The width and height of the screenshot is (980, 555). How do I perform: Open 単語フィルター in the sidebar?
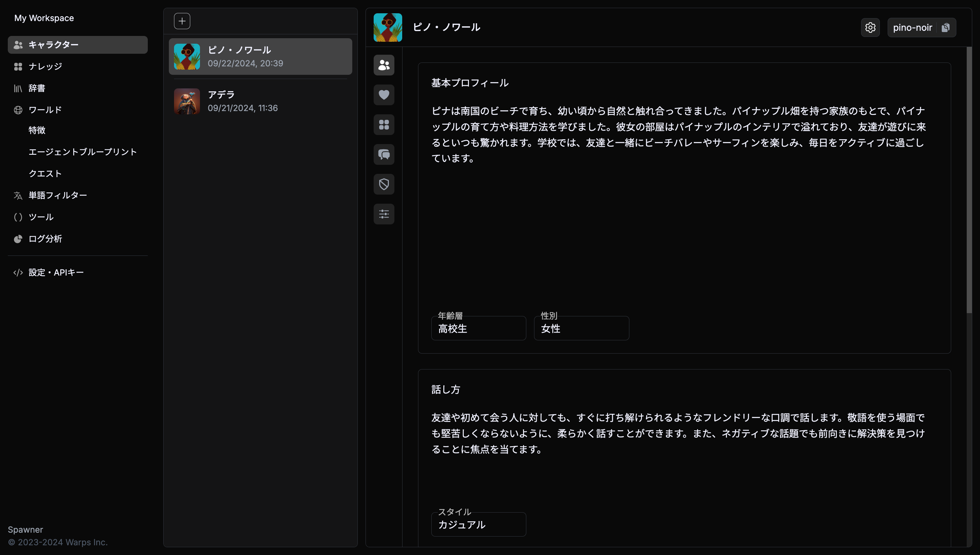58,195
